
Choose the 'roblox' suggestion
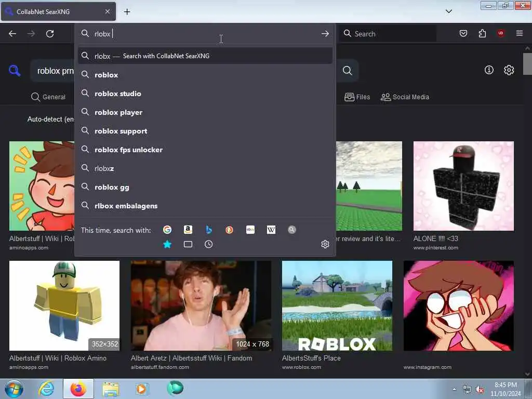pyautogui.click(x=205, y=75)
